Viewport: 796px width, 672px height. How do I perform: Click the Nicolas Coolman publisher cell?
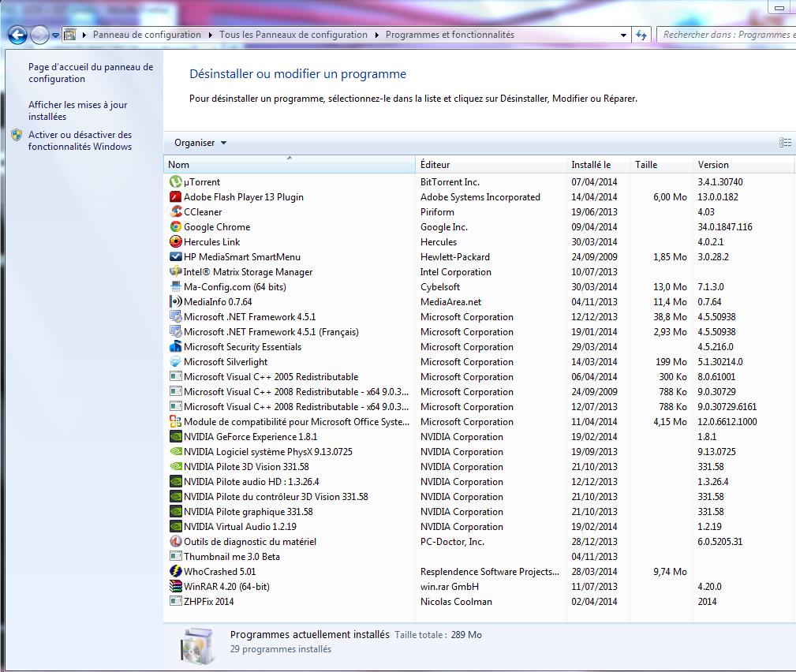point(456,602)
